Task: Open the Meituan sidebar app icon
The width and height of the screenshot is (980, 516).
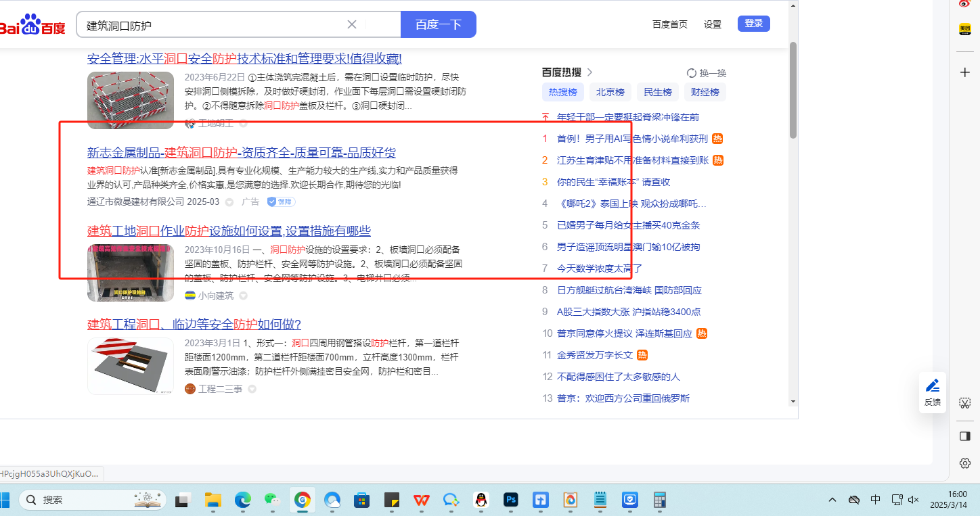Action: 965,29
